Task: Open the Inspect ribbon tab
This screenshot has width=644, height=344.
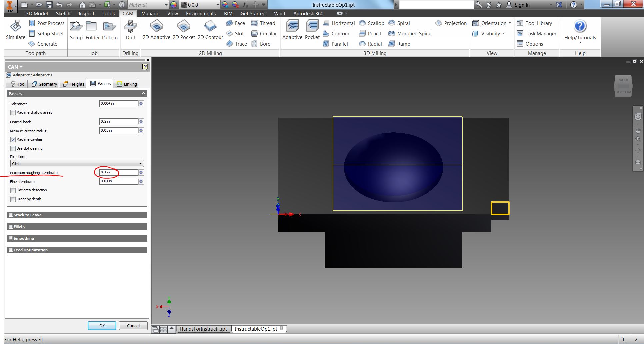Action: [86, 14]
